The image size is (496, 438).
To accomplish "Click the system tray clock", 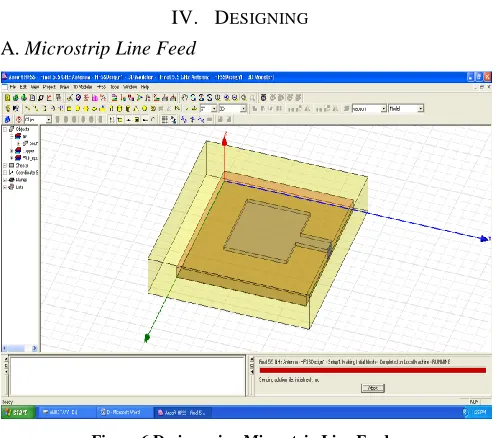I will tap(480, 413).
